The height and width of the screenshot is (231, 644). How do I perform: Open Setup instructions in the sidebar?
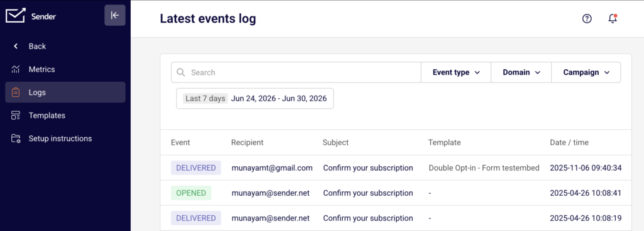coord(65,138)
